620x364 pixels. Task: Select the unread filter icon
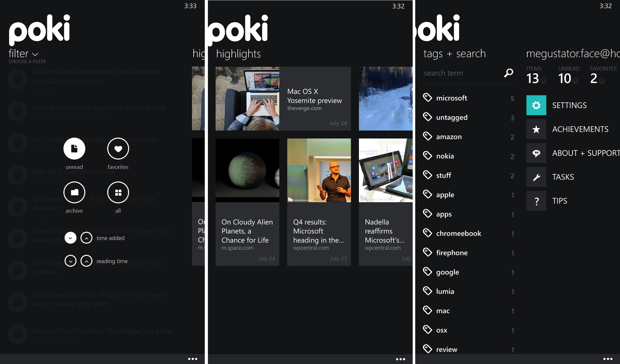74,148
